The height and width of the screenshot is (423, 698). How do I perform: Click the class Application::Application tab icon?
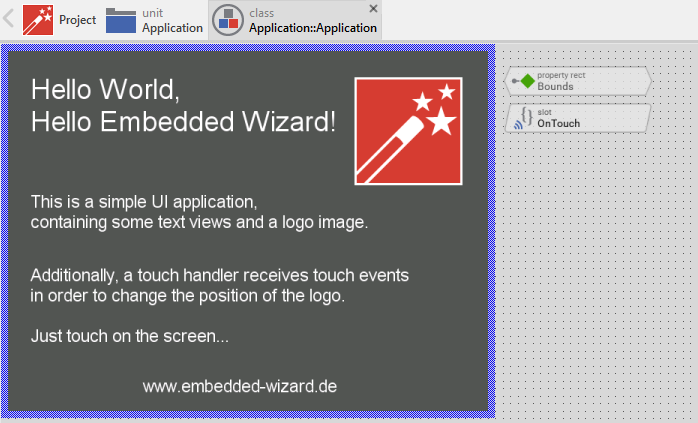tap(229, 21)
